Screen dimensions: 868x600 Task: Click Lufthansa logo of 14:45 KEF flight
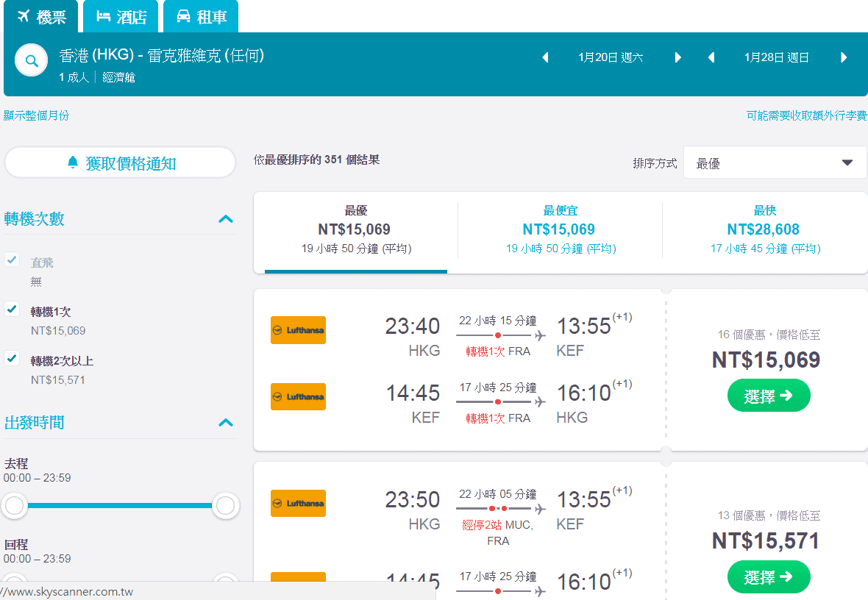tap(298, 397)
